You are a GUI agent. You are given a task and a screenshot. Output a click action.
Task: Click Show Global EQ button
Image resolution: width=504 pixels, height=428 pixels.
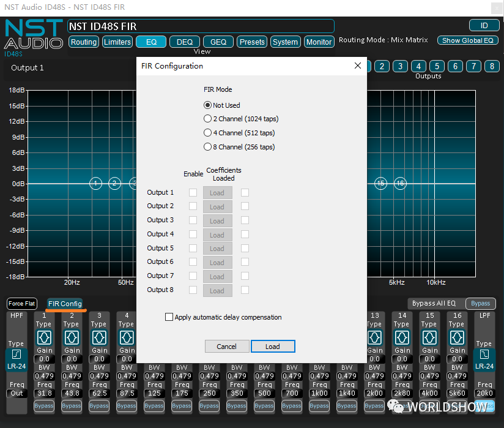tap(468, 40)
